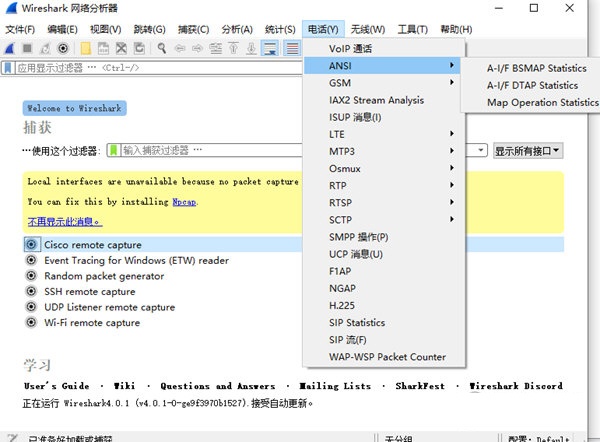Select SIP Statistics menu entry
This screenshot has height=442, width=600.
357,323
